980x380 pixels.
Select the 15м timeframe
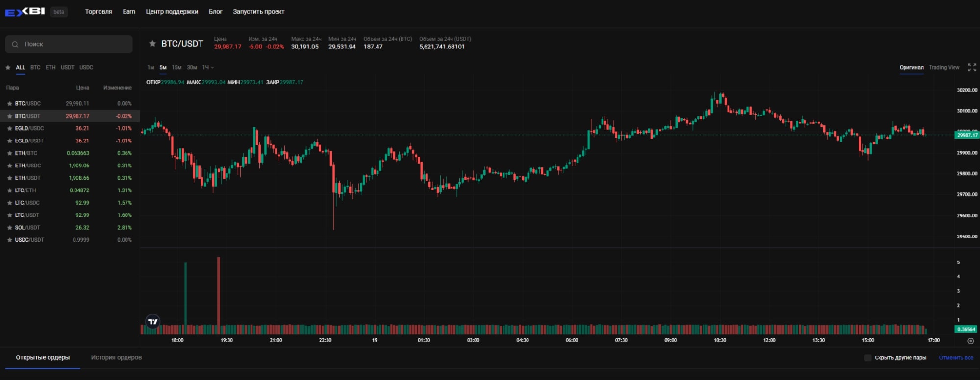coord(176,68)
